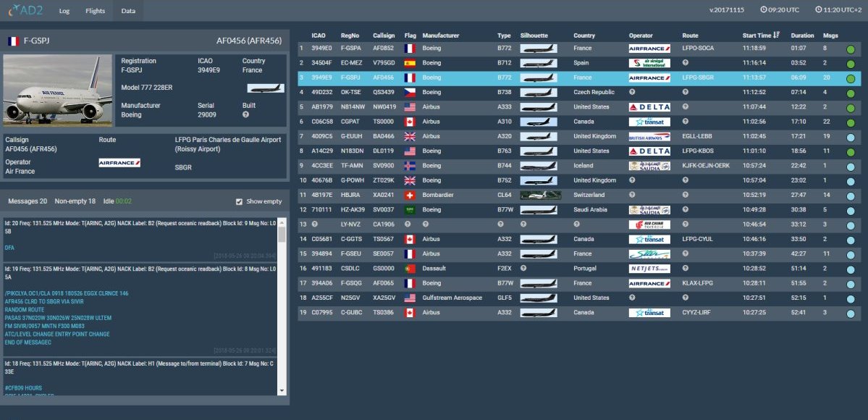Click the US flag in N25GV row
The width and height of the screenshot is (868, 420).
click(410, 298)
